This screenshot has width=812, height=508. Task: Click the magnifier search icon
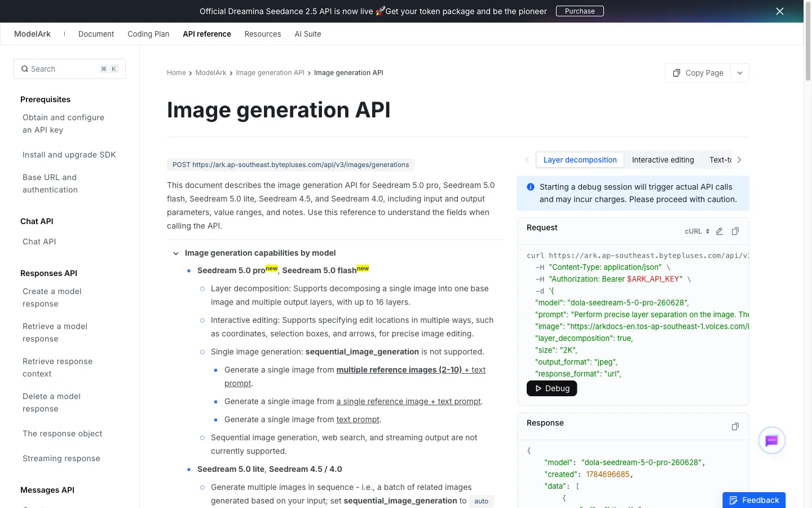point(25,69)
